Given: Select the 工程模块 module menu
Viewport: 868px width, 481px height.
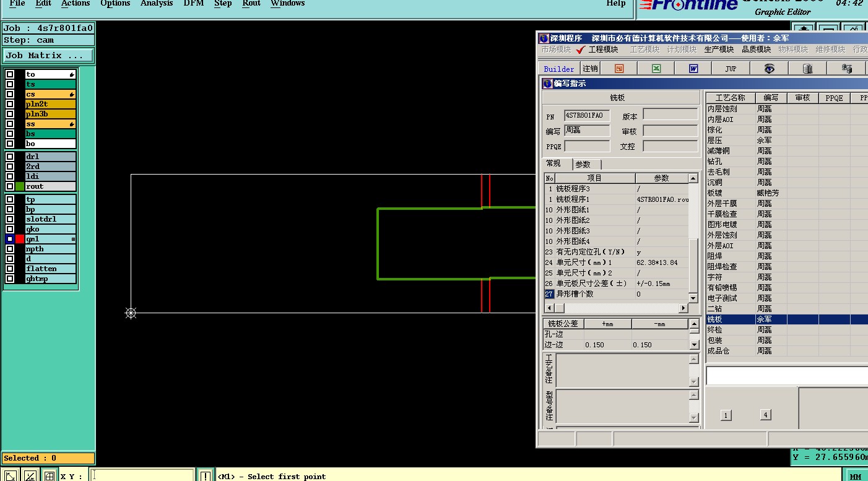Looking at the screenshot, I should click(x=603, y=50).
